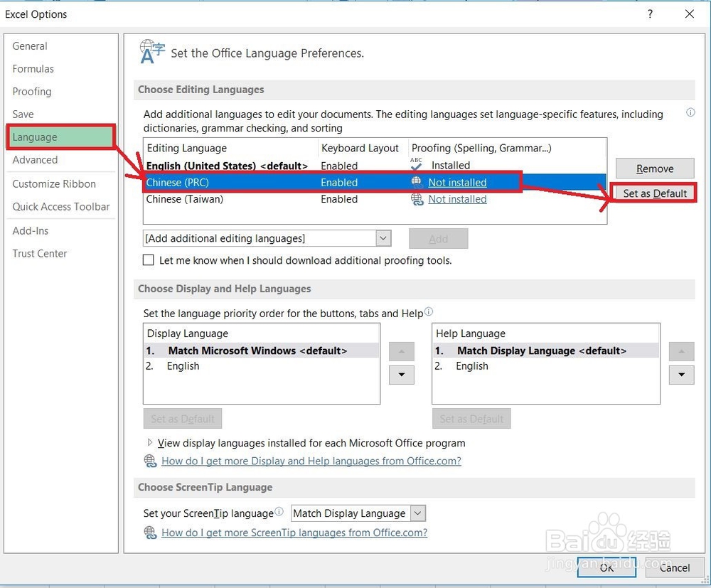The image size is (711, 588).
Task: Click globe icon beside ScreenTip languages link
Action: click(x=150, y=533)
